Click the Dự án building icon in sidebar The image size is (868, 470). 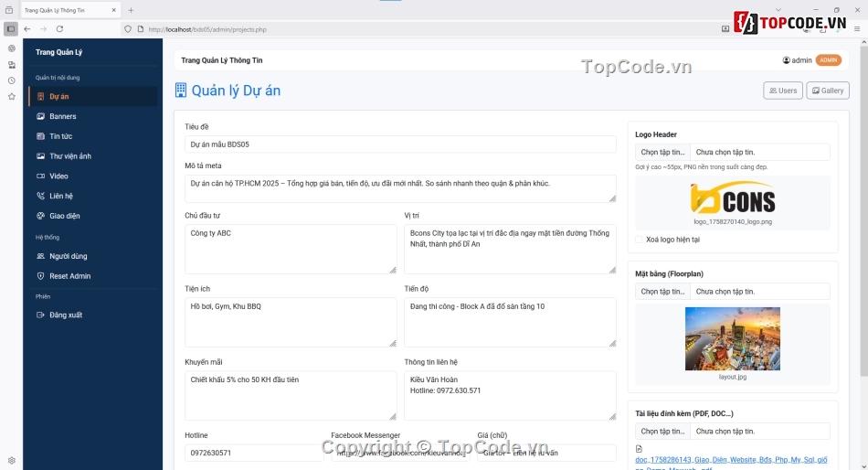[x=40, y=96]
